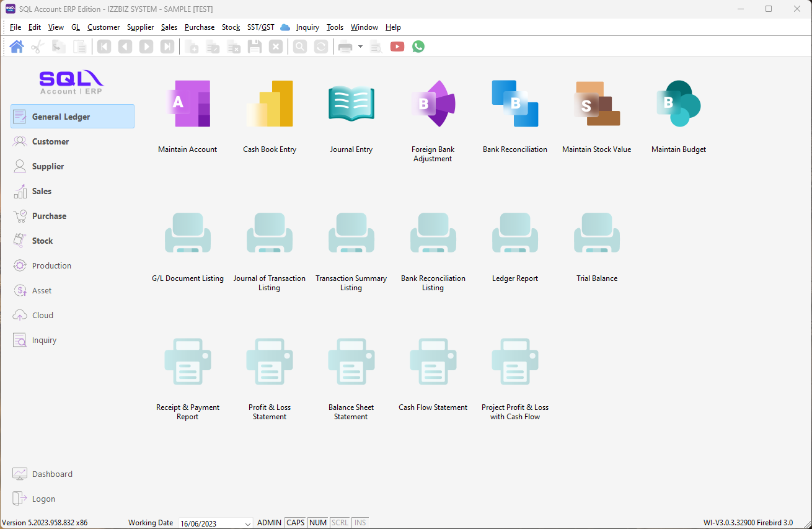Open the print dropdown arrow

pyautogui.click(x=360, y=47)
